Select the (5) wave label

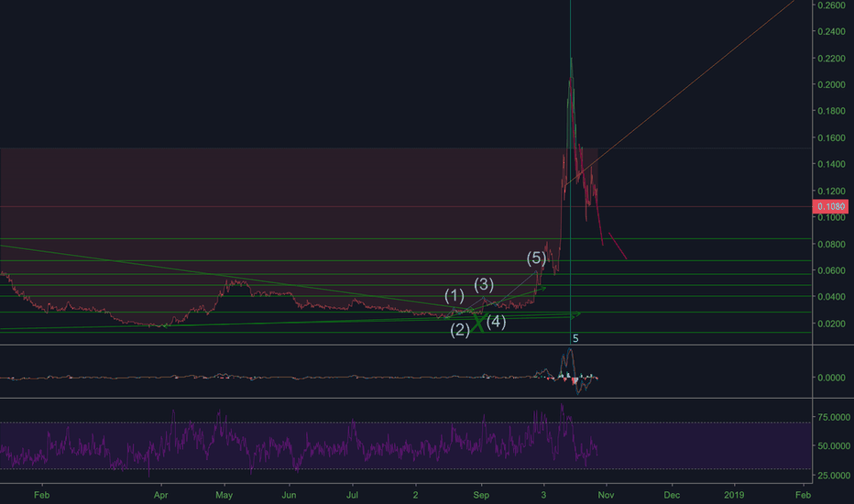[x=536, y=257]
